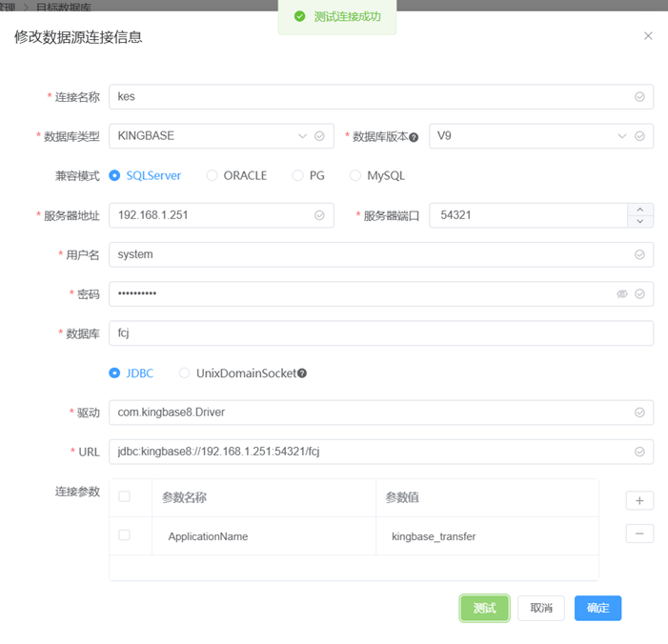Select ORACLE compatibility mode
The height and width of the screenshot is (644, 668).
pyautogui.click(x=236, y=175)
